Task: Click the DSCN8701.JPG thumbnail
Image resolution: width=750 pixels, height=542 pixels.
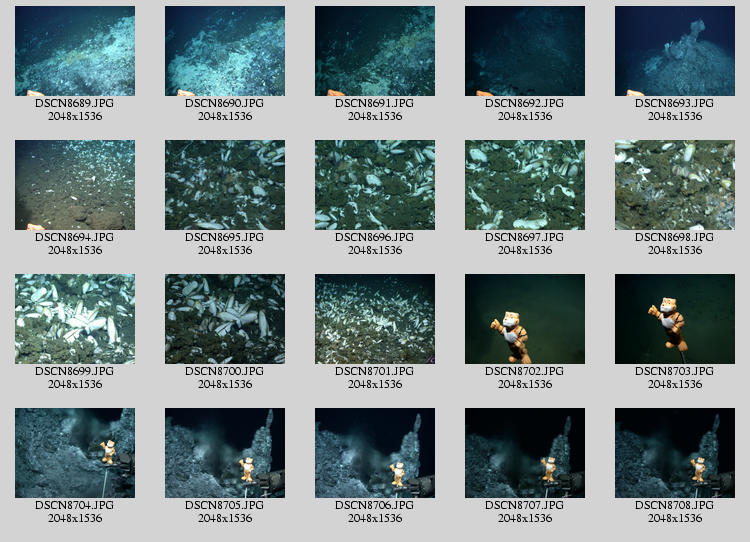Action: pyautogui.click(x=375, y=319)
